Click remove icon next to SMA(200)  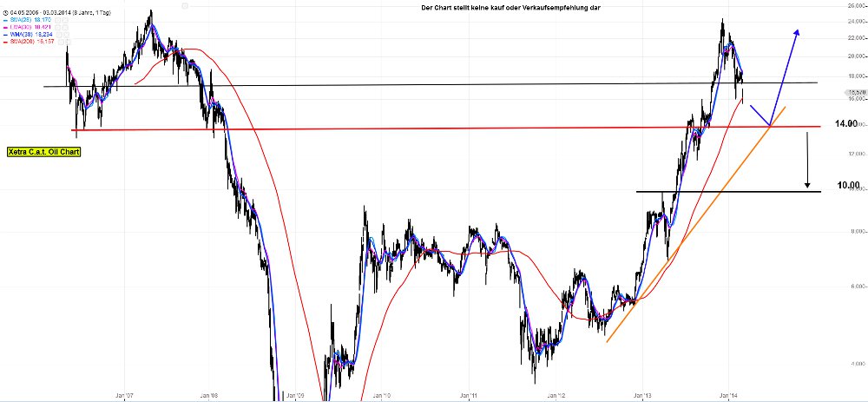68,42
